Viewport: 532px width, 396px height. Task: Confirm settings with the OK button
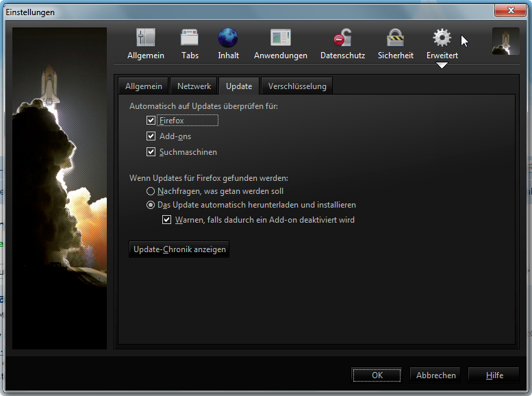coord(377,375)
